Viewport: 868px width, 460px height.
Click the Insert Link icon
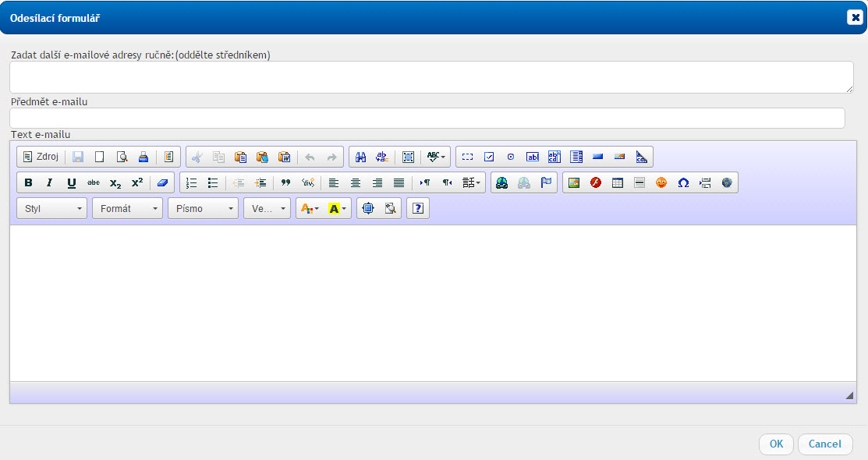(502, 183)
